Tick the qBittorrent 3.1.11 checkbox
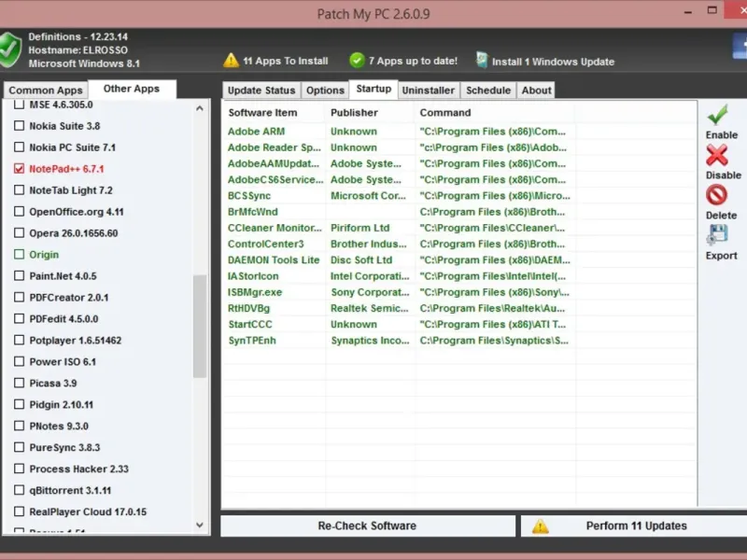Viewport: 747px width, 560px height. point(19,490)
